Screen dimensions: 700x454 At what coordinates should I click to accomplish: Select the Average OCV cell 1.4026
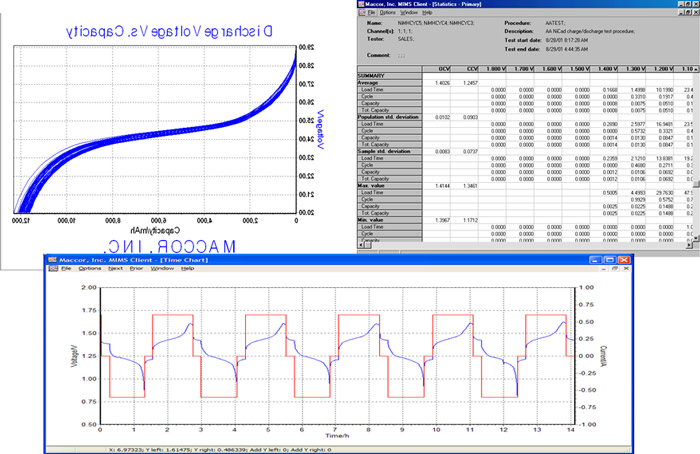tap(437, 83)
